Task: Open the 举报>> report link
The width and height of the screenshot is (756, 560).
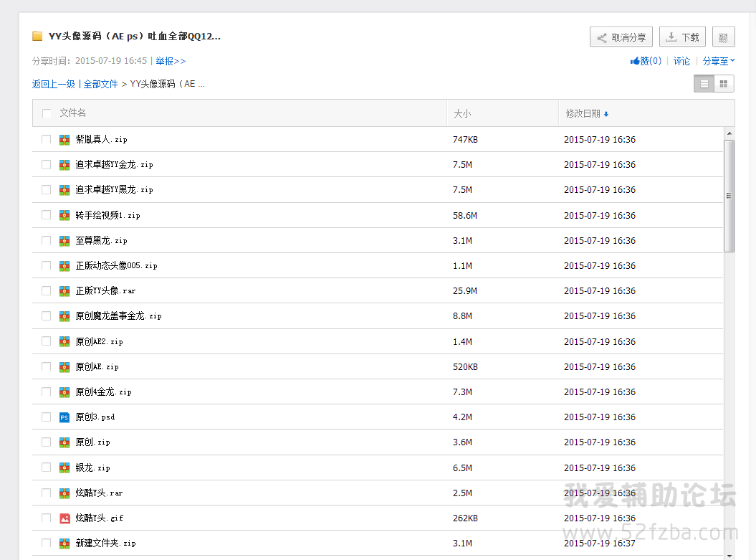Action: point(171,61)
